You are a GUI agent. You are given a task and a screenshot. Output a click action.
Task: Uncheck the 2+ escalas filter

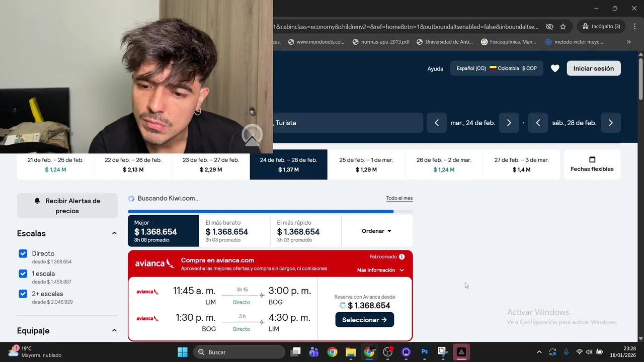[x=23, y=294]
